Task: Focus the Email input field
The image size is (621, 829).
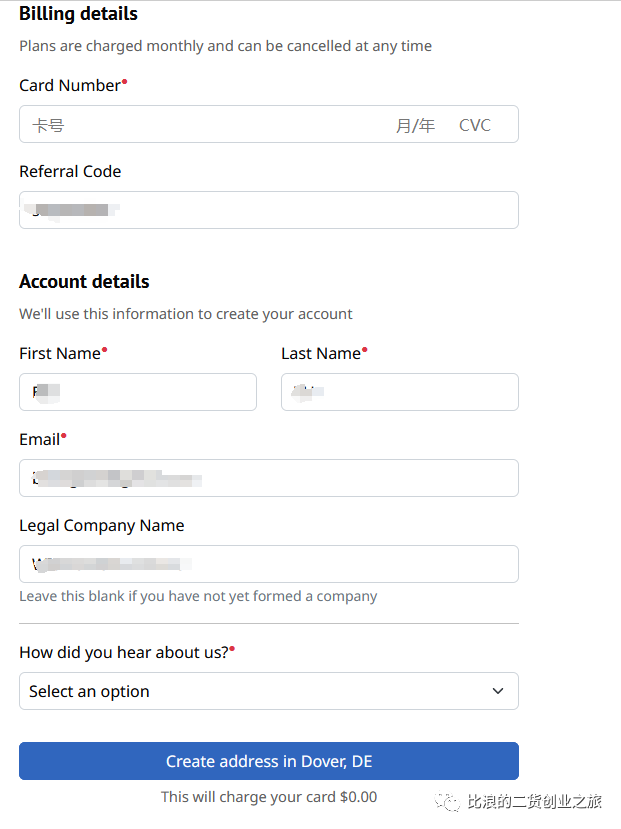Action: pos(268,478)
